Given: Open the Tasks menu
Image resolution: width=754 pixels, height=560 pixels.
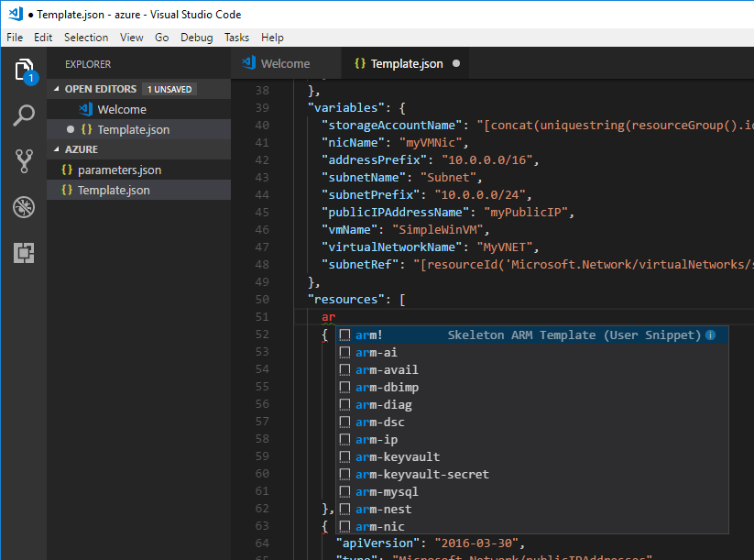Looking at the screenshot, I should pyautogui.click(x=236, y=38).
